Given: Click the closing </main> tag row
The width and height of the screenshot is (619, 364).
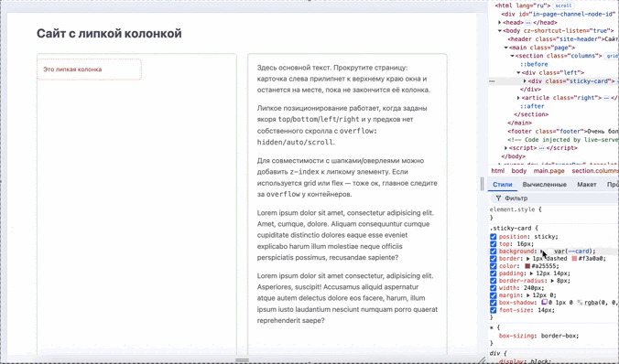Looking at the screenshot, I should point(519,123).
